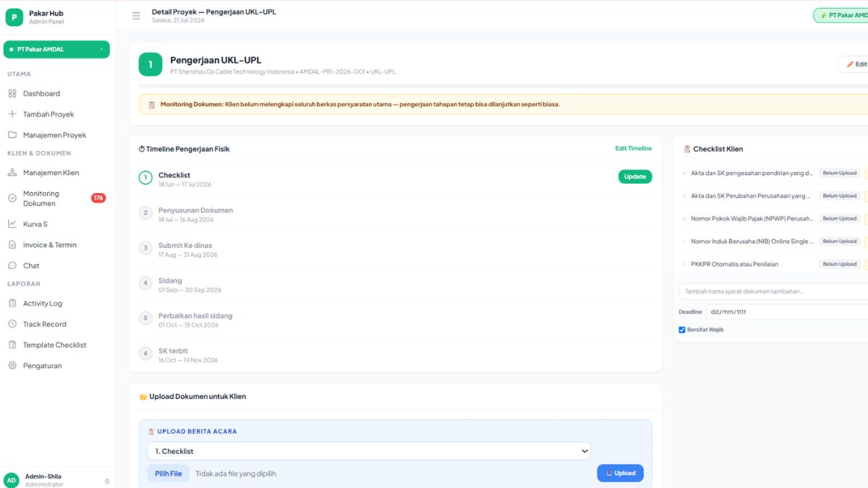Click the Pilih File button
This screenshot has width=868, height=488.
(169, 474)
